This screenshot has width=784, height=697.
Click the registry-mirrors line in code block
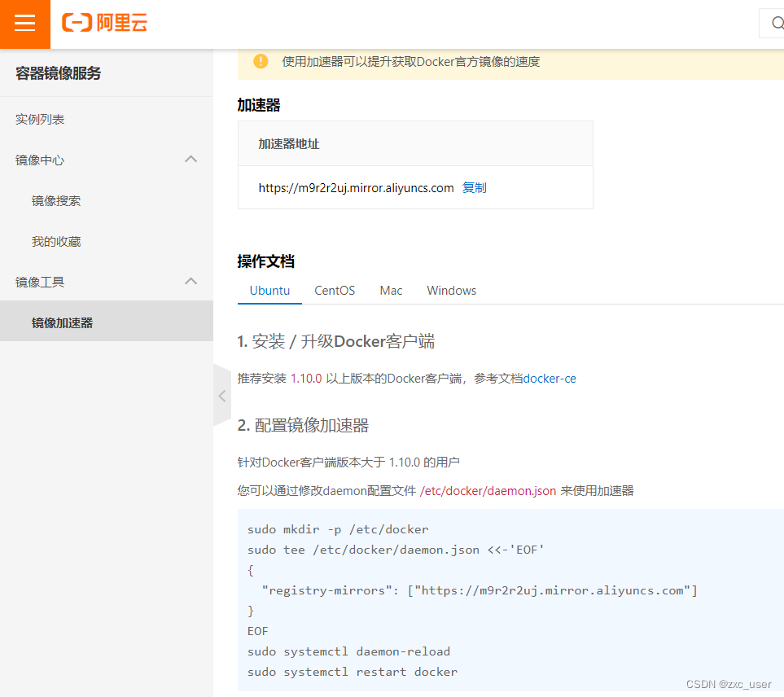coord(480,590)
